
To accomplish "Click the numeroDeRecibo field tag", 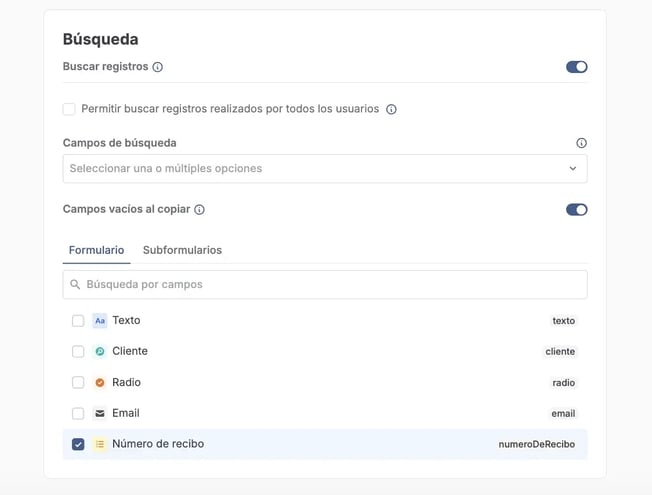I will (x=537, y=444).
